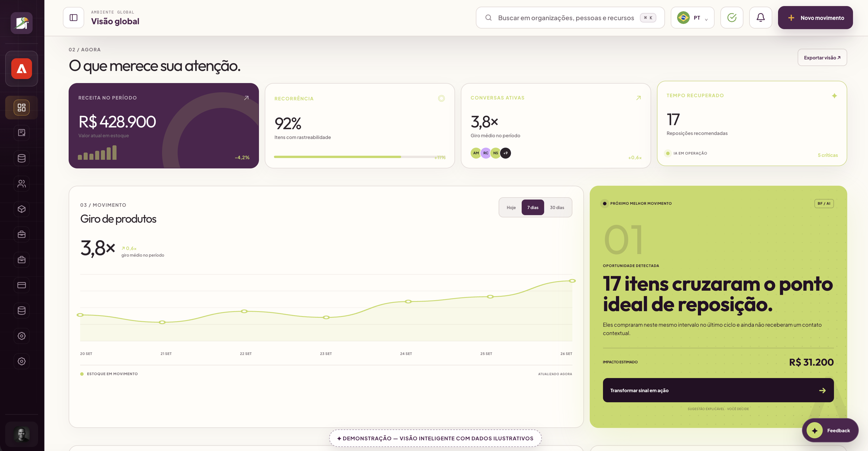Open notifications with the bell icon

click(x=760, y=18)
